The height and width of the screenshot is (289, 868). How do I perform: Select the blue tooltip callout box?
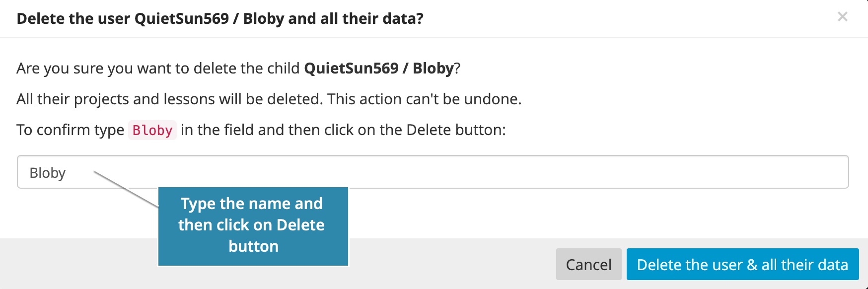coord(253,226)
